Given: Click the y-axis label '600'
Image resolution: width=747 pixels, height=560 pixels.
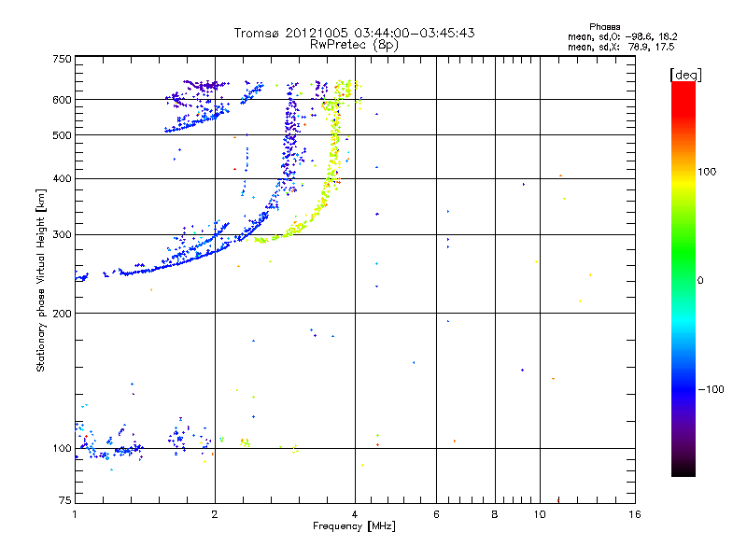Looking at the screenshot, I should pos(62,100).
